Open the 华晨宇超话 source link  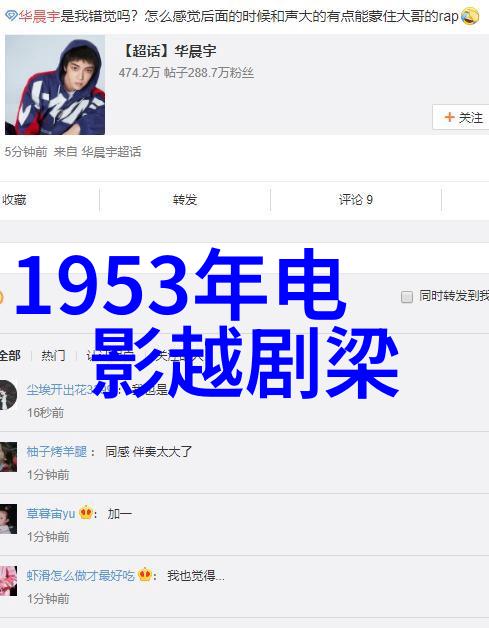111,152
